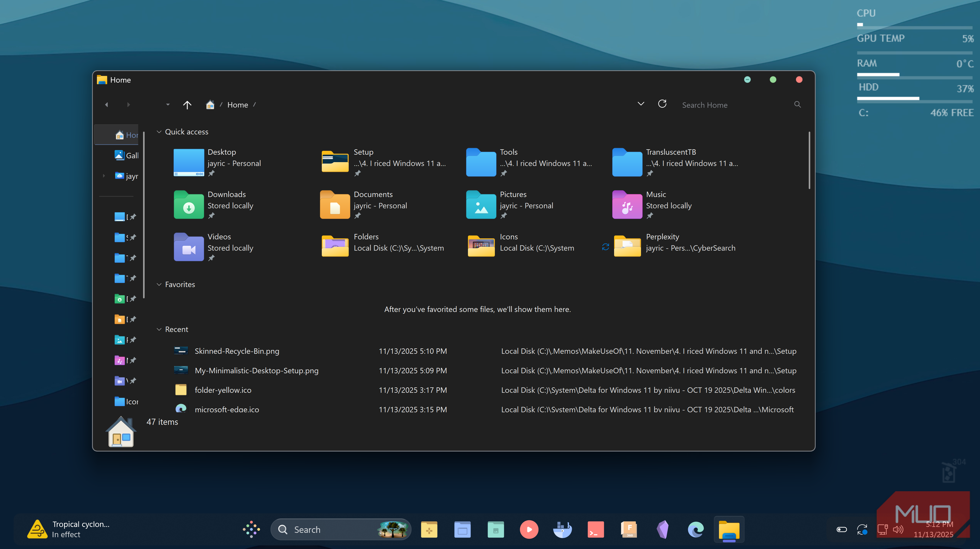Click the home icon in breadcrumb
Screen dimensions: 980x549
pos(210,105)
